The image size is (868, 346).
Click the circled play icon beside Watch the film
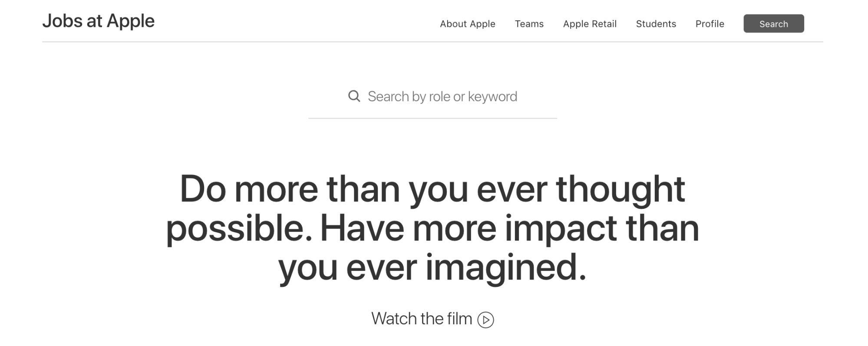click(486, 319)
